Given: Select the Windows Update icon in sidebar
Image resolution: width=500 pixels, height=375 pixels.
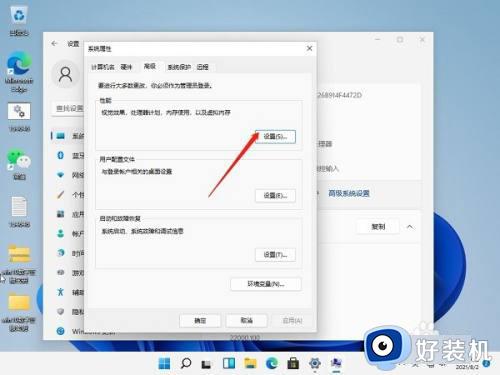Looking at the screenshot, I should 60,331.
